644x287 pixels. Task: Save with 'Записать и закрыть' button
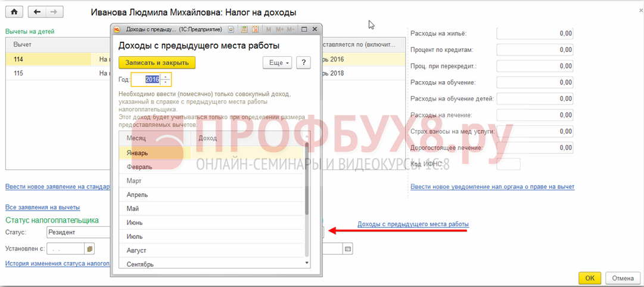pos(157,63)
